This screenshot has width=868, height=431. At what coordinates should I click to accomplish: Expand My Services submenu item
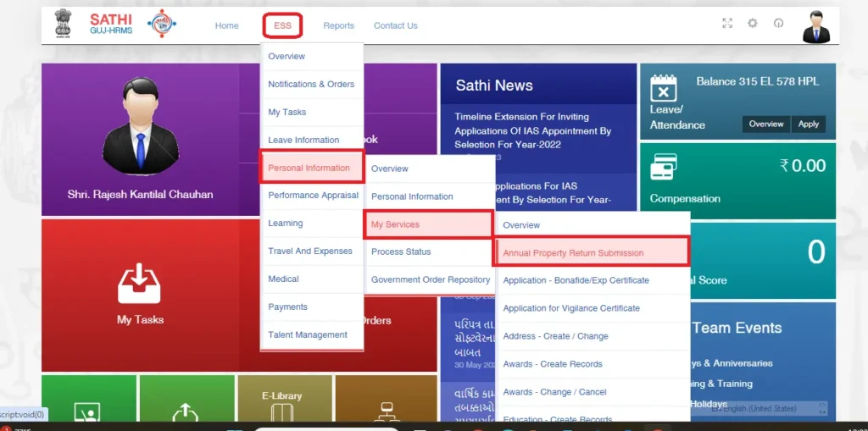428,224
